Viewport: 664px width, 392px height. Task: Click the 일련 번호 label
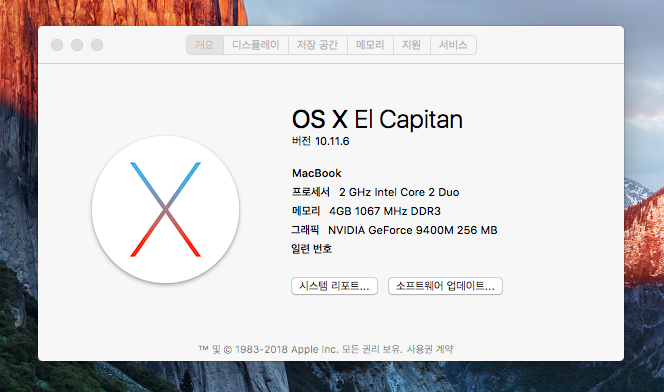click(x=312, y=249)
